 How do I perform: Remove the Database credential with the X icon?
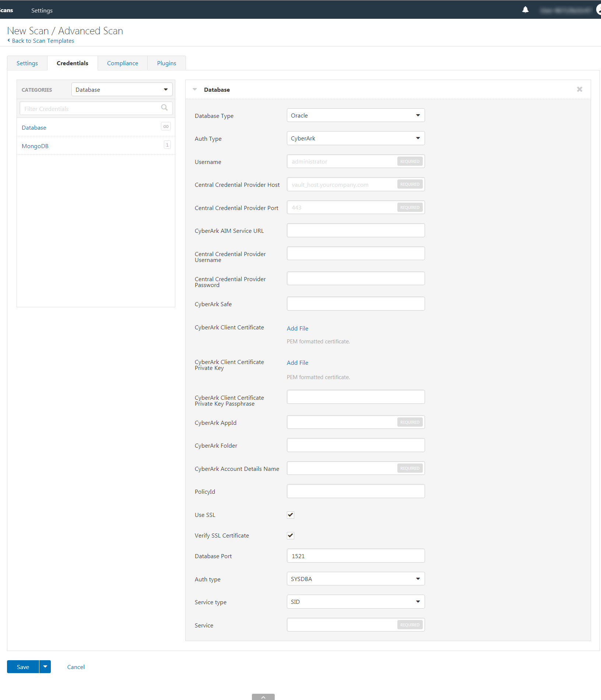pos(579,90)
